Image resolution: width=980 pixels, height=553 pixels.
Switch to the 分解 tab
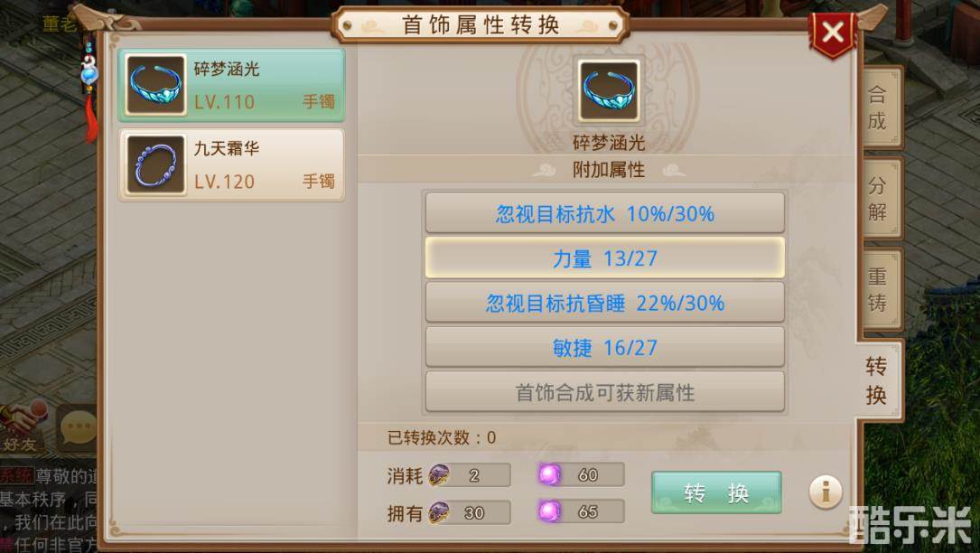point(879,198)
